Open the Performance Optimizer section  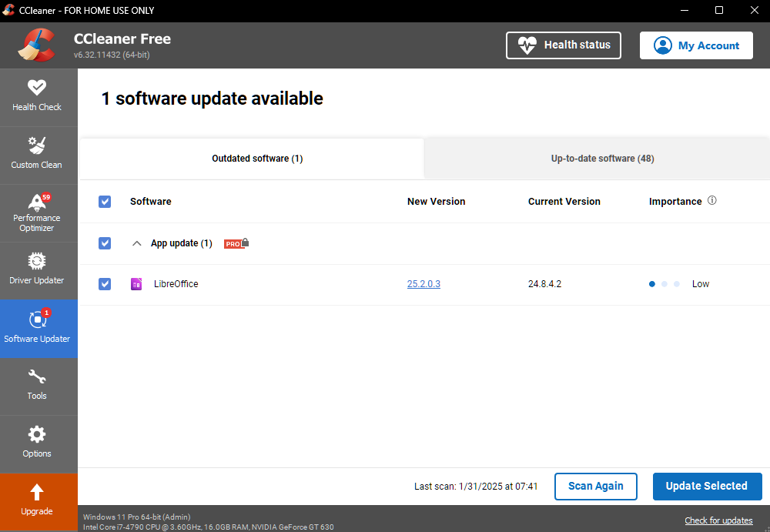38,213
